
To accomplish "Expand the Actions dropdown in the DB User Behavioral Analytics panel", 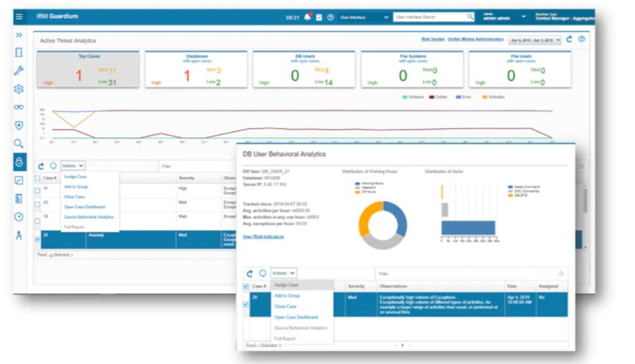I will pos(283,273).
